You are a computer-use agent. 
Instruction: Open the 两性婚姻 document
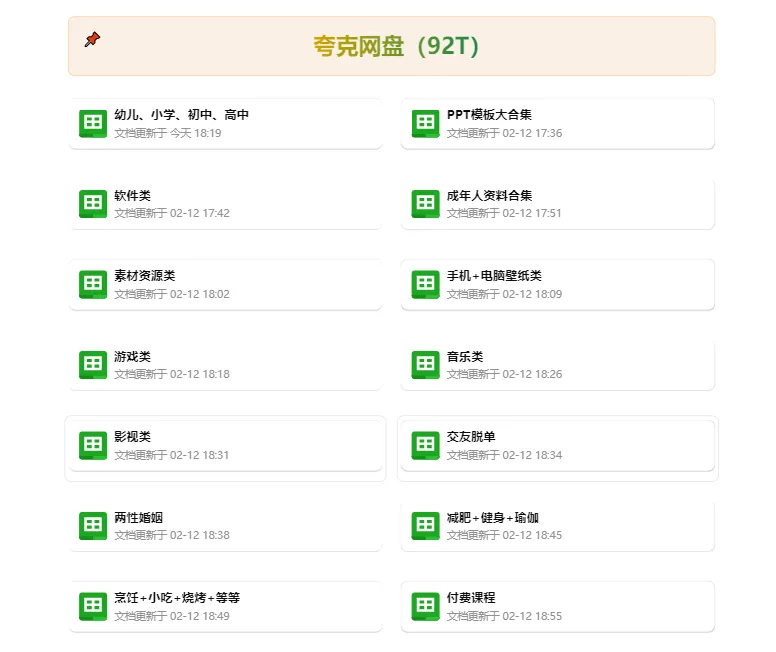tap(225, 526)
